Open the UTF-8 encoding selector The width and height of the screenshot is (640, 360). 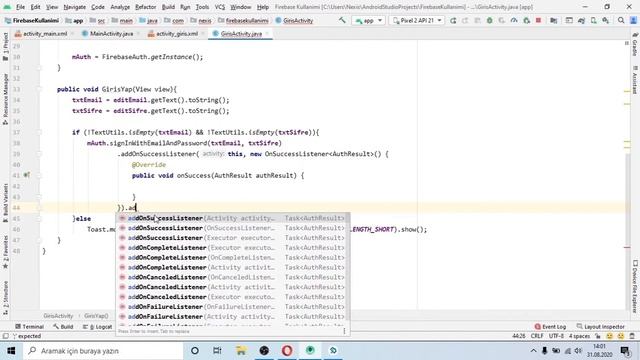click(x=556, y=336)
